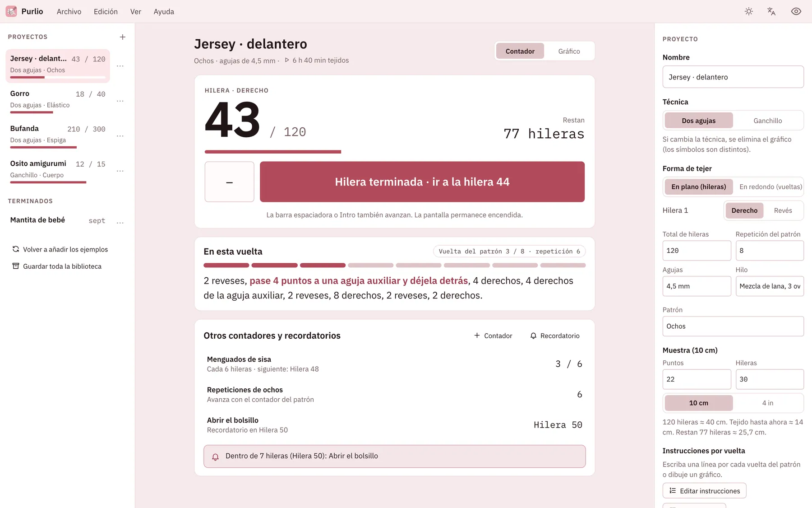
Task: Open the Ver menu
Action: 136,12
